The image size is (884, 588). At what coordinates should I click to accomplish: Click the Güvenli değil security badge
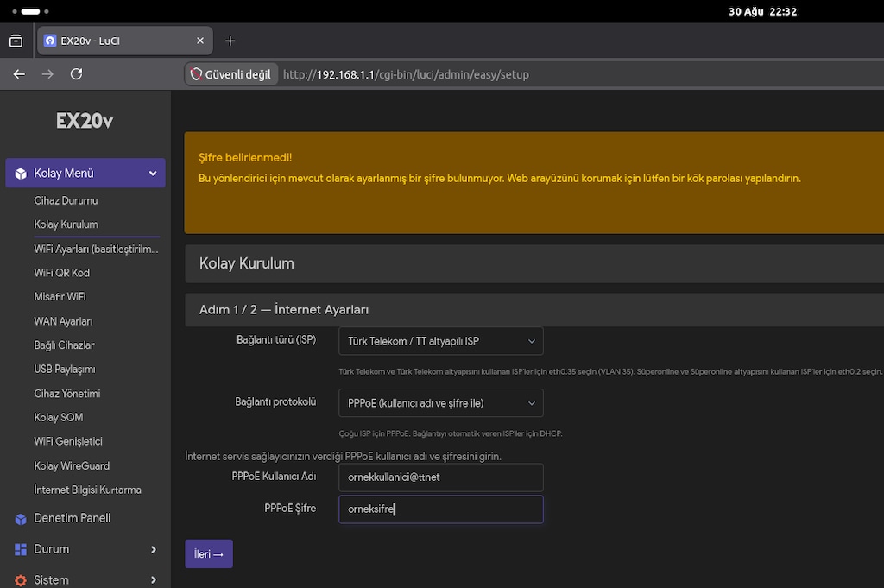231,74
